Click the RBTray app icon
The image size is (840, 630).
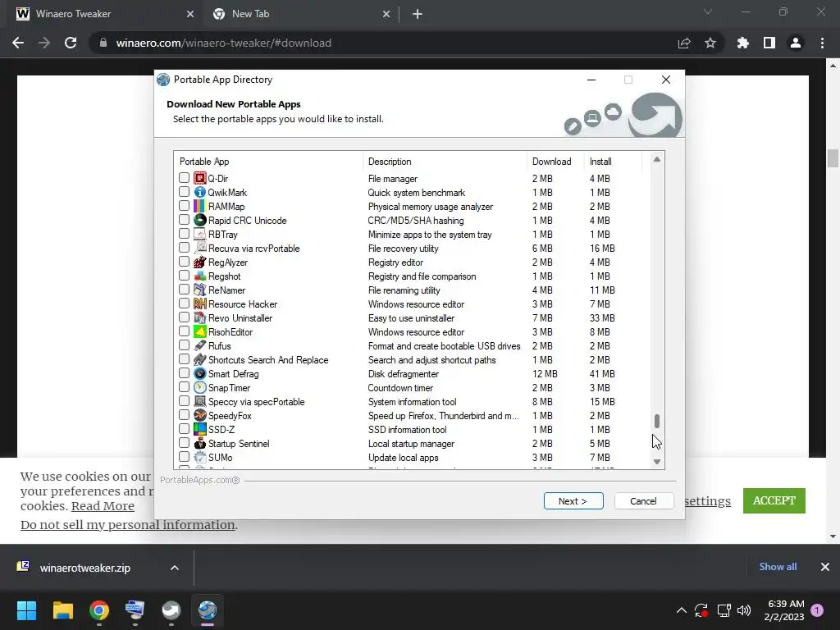click(x=200, y=234)
